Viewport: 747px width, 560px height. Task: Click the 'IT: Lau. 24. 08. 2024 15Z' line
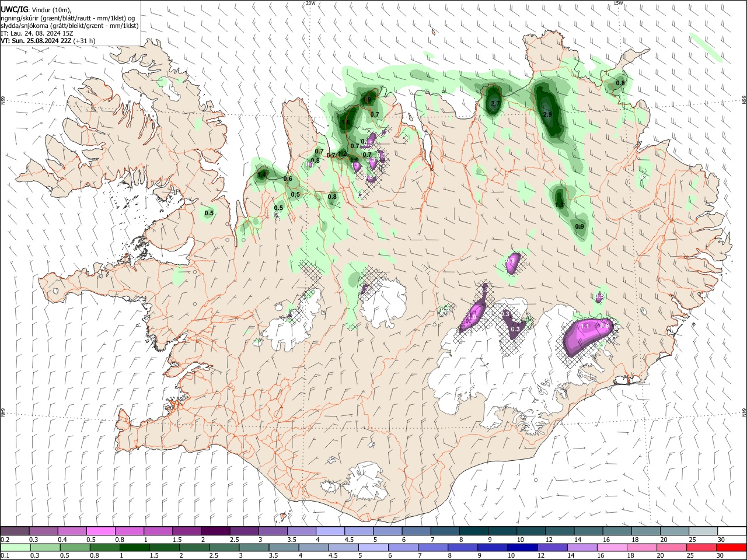(x=37, y=33)
